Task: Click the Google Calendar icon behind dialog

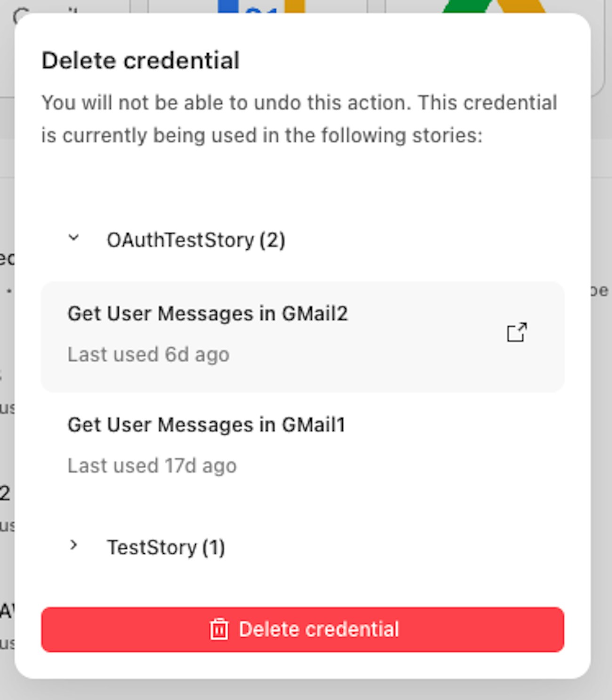Action: click(262, 7)
